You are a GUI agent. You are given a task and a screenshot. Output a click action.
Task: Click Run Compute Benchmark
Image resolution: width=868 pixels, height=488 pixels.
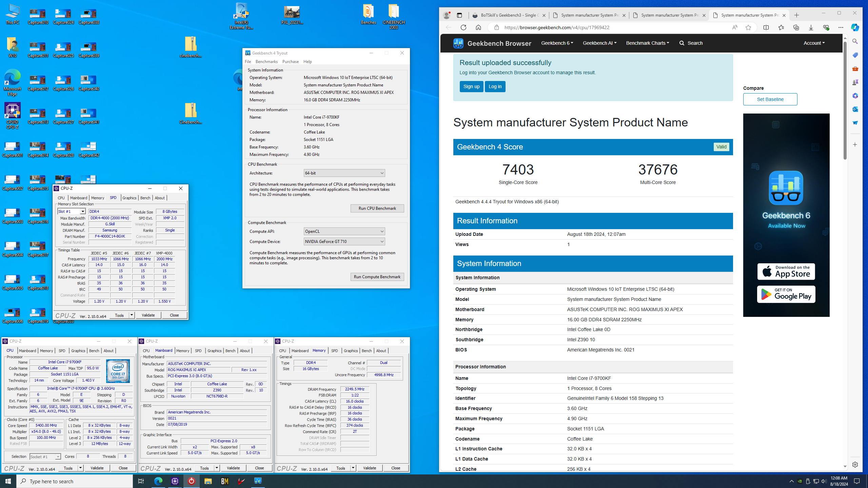377,277
